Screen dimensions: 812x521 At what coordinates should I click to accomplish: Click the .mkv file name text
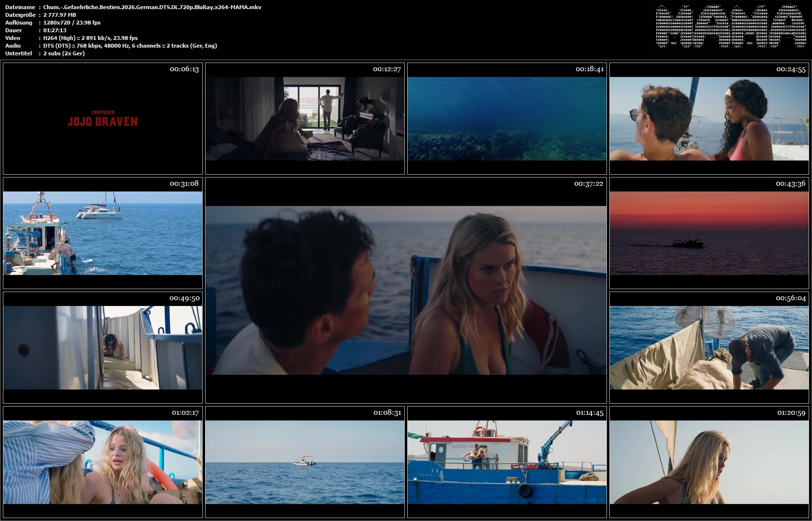(152, 7)
